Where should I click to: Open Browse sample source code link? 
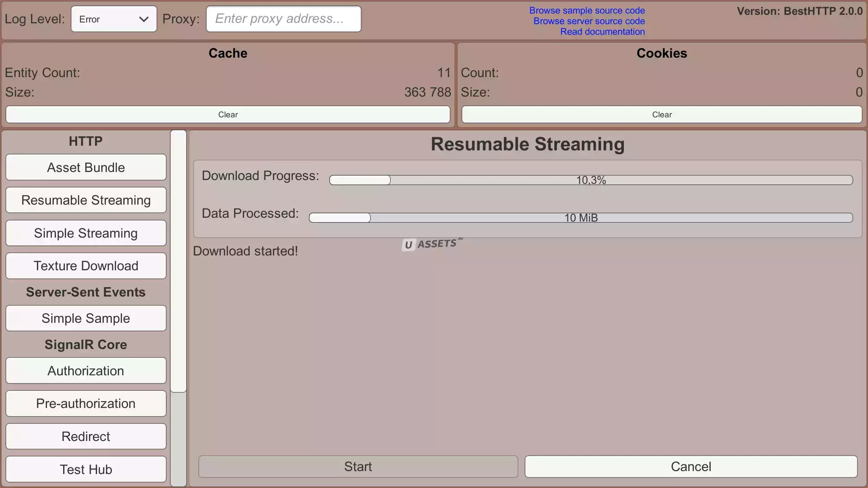(x=587, y=11)
